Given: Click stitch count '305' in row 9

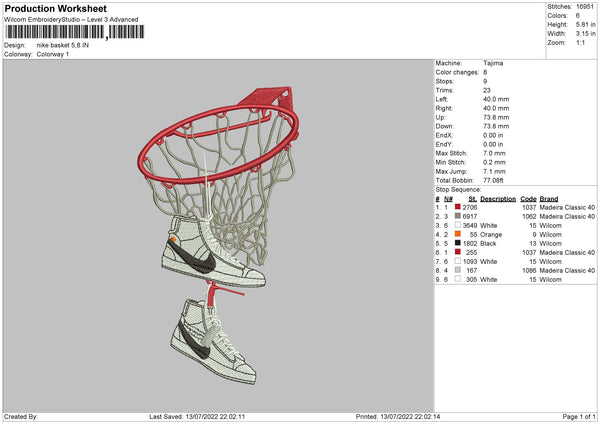Looking at the screenshot, I should point(471,280).
